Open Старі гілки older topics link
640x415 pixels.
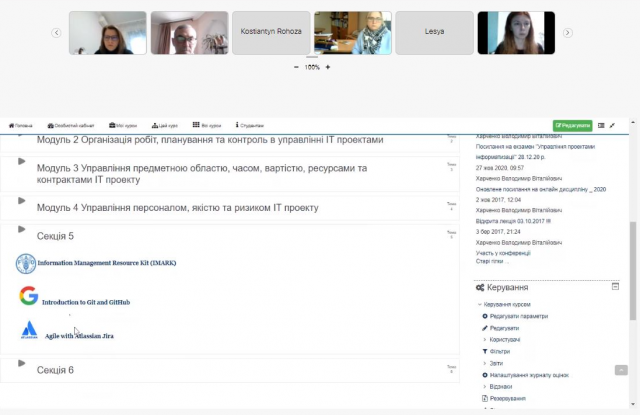coord(492,261)
